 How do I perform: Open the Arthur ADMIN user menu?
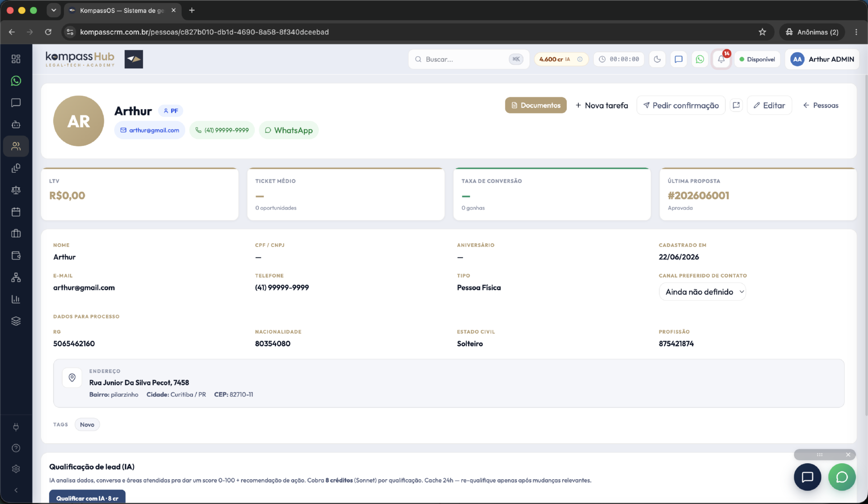click(822, 59)
